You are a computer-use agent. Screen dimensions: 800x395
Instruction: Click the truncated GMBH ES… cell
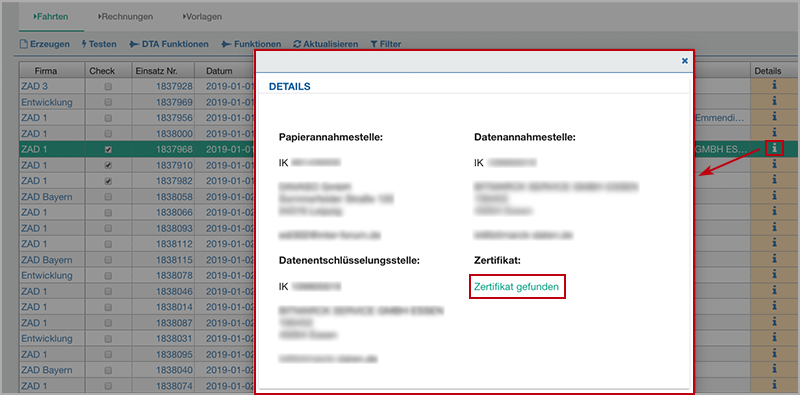(x=722, y=149)
